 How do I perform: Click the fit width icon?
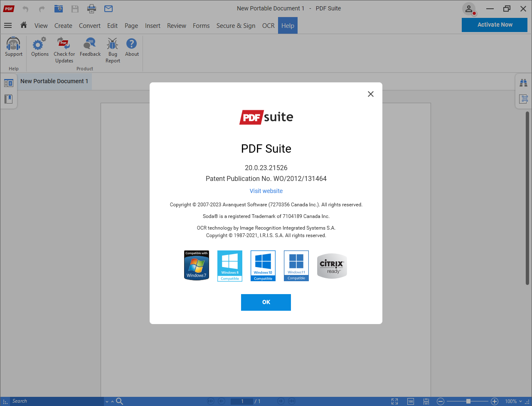pyautogui.click(x=426, y=401)
